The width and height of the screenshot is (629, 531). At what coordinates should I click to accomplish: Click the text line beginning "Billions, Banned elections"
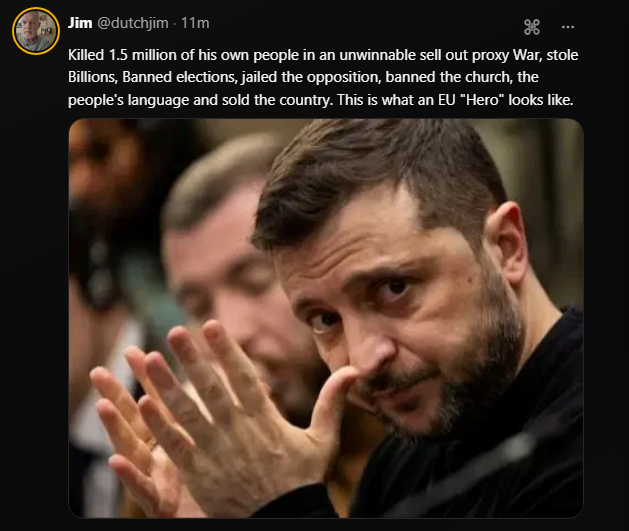point(303,77)
